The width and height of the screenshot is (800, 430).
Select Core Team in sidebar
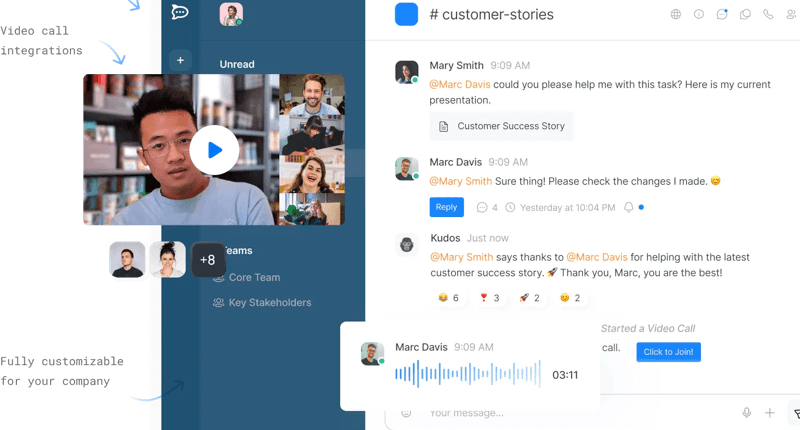tap(254, 277)
